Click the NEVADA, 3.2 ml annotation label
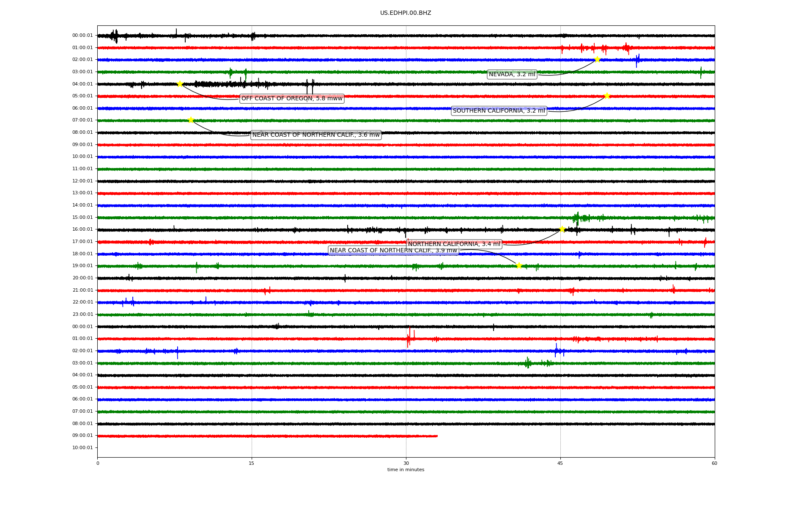Screen dimensions: 812x508 (512, 75)
